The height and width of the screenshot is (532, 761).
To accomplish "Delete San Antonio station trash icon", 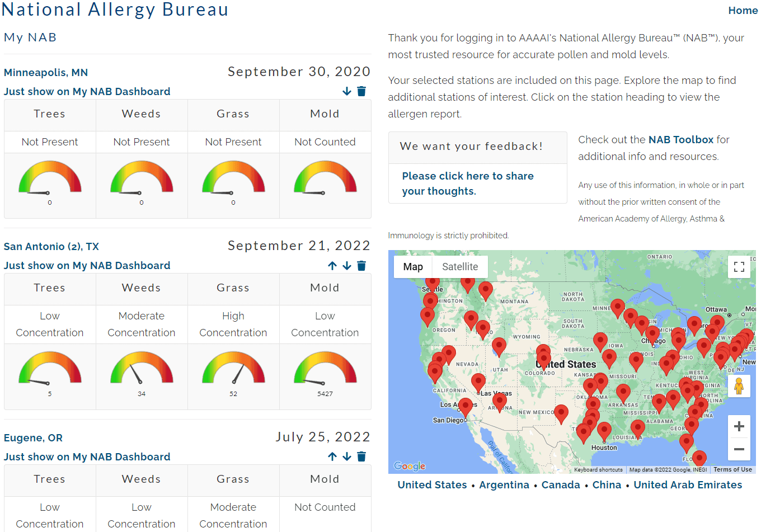I will [361, 266].
